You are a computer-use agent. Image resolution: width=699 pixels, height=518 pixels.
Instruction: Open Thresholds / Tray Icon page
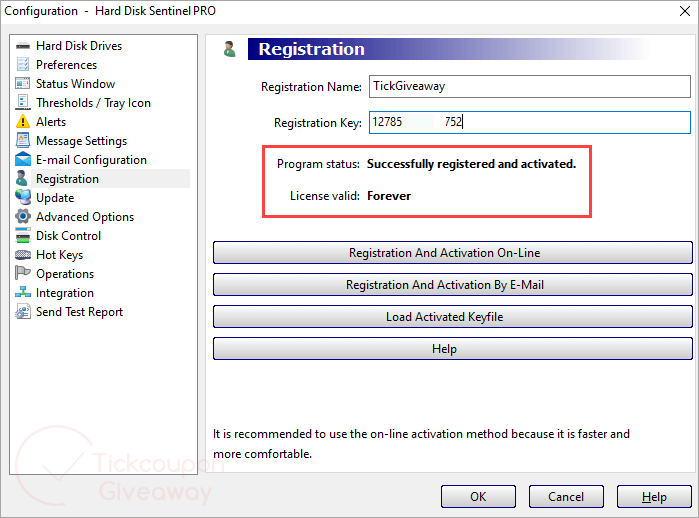(x=93, y=103)
